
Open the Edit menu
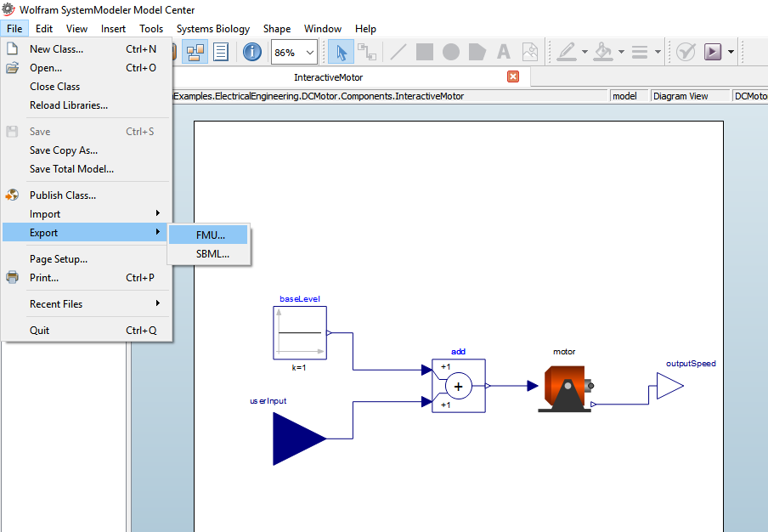point(44,29)
